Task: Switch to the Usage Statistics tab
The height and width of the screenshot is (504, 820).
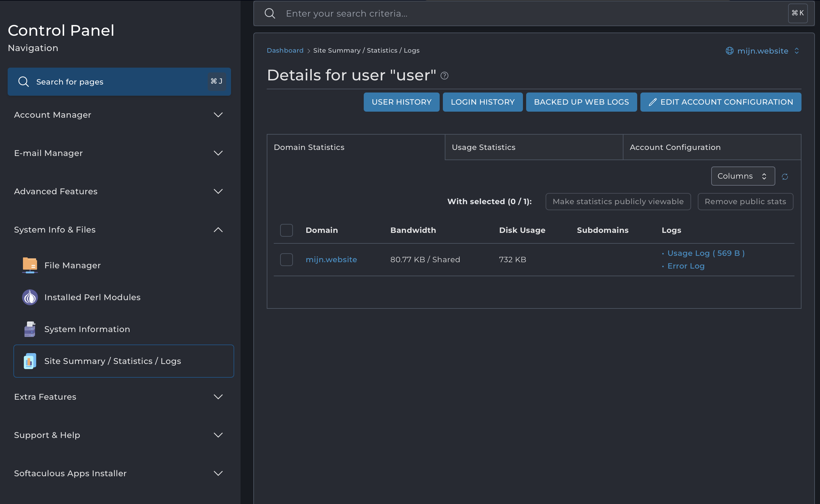Action: coord(484,147)
